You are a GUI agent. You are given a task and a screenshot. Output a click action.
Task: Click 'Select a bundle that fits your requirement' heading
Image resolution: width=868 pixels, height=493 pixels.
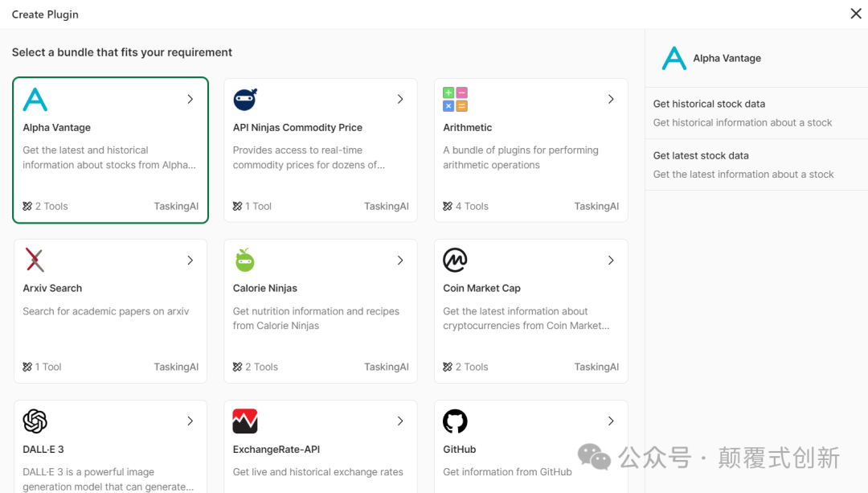[122, 52]
